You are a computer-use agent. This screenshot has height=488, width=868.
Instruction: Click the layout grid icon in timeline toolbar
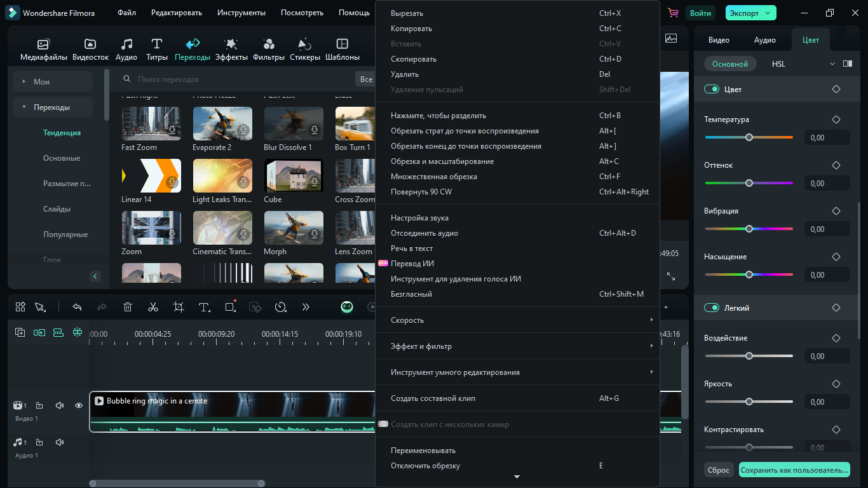(x=20, y=307)
